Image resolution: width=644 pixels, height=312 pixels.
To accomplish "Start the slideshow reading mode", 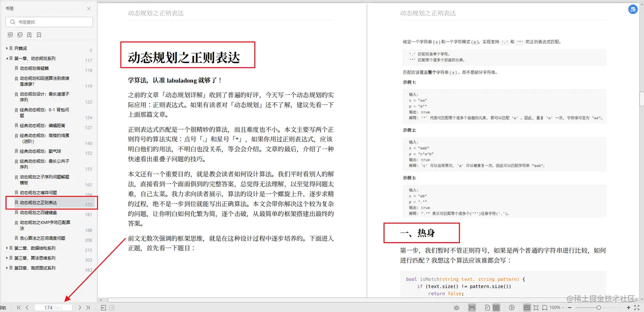I will [512, 307].
